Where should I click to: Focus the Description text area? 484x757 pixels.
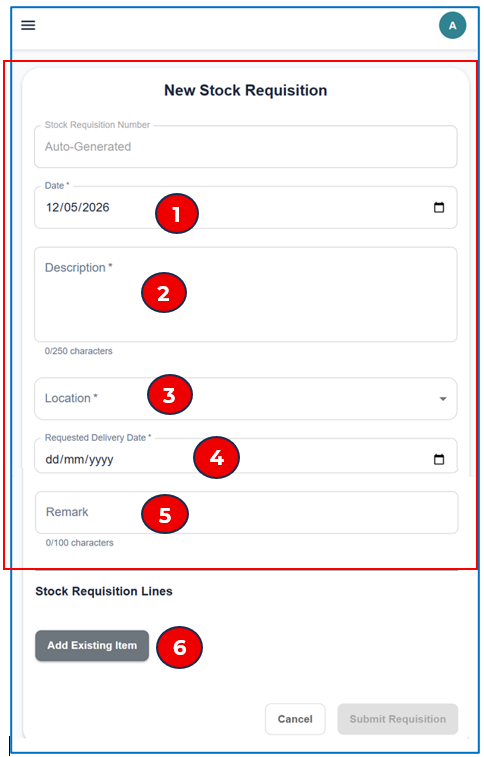click(x=246, y=294)
